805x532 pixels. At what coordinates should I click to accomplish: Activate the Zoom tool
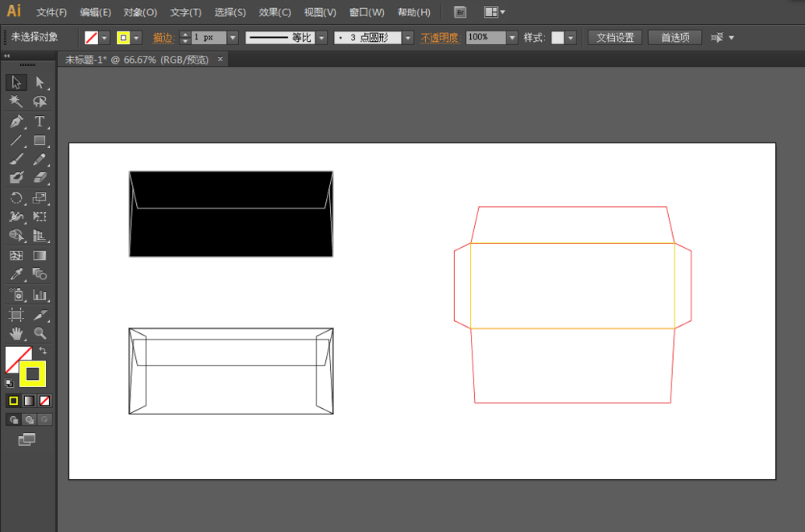point(39,333)
